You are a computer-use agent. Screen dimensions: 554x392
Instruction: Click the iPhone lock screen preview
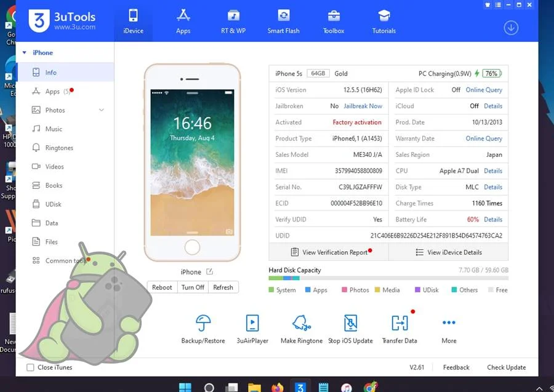point(192,162)
